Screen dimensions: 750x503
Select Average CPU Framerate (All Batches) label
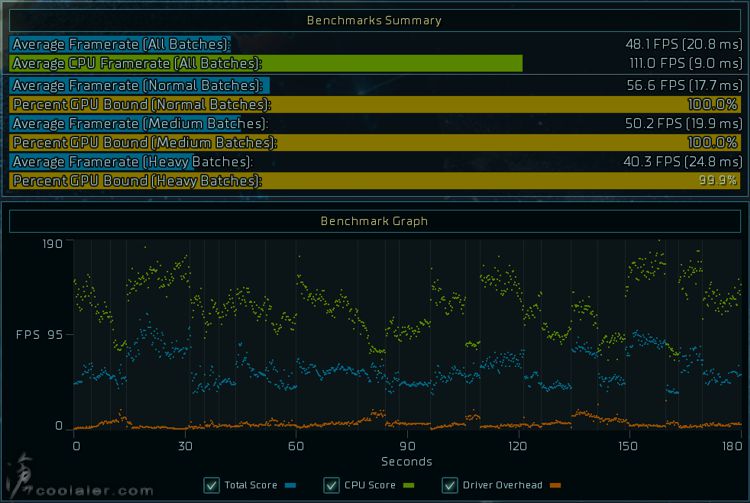click(137, 63)
